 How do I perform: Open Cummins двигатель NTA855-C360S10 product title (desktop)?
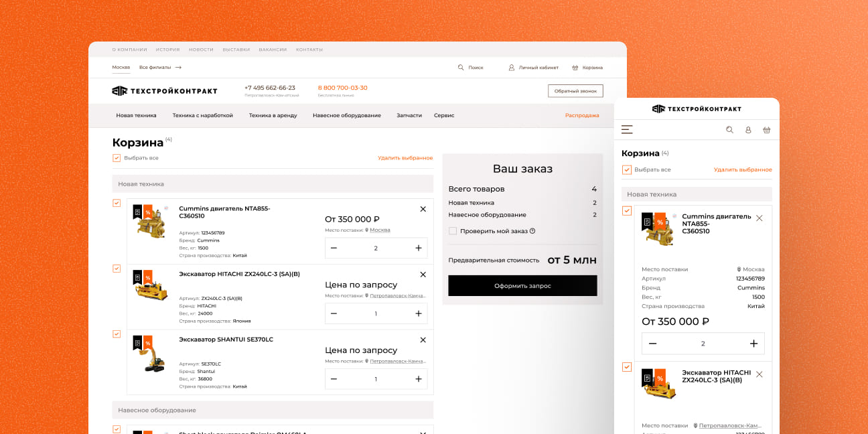tap(224, 212)
